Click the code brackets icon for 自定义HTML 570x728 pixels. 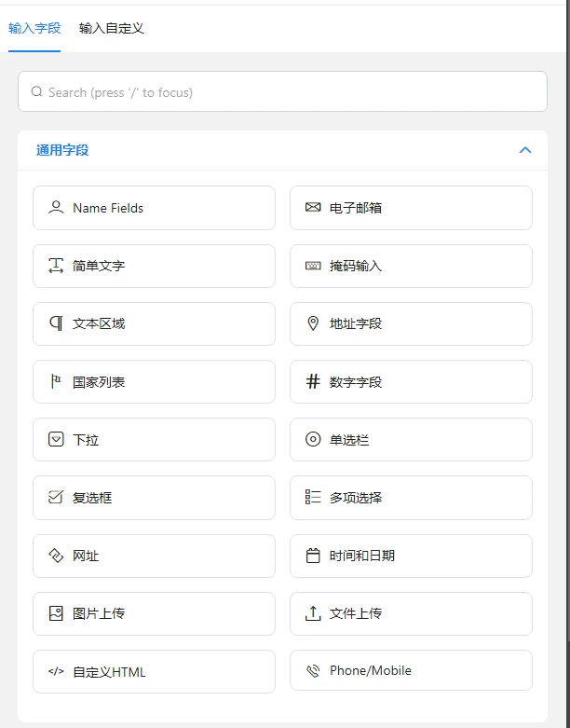56,671
